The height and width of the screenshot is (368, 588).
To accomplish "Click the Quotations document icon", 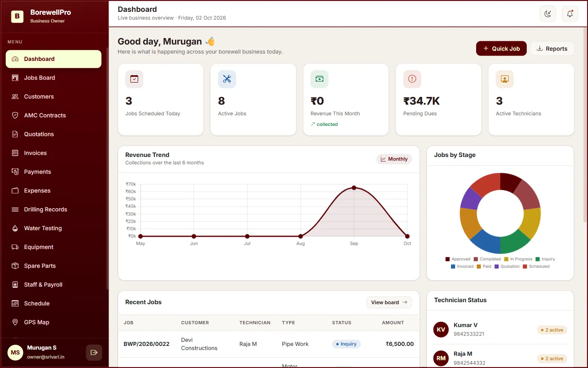I will tap(15, 134).
